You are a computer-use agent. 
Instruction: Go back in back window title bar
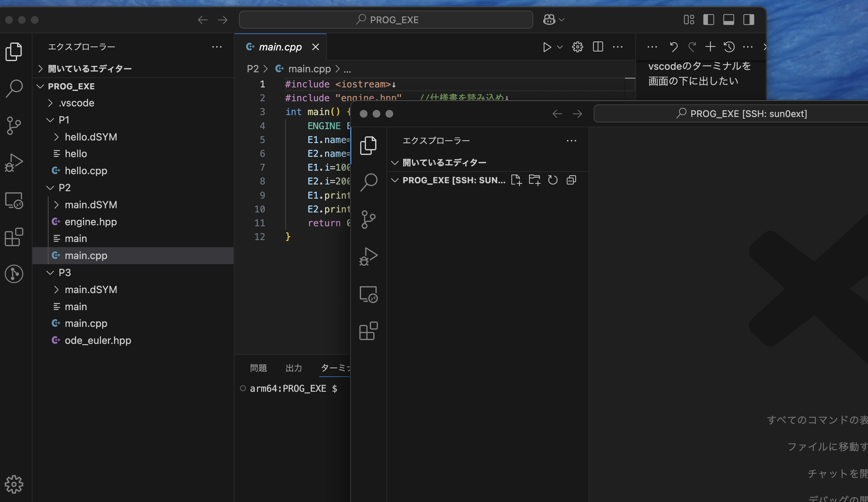(202, 20)
